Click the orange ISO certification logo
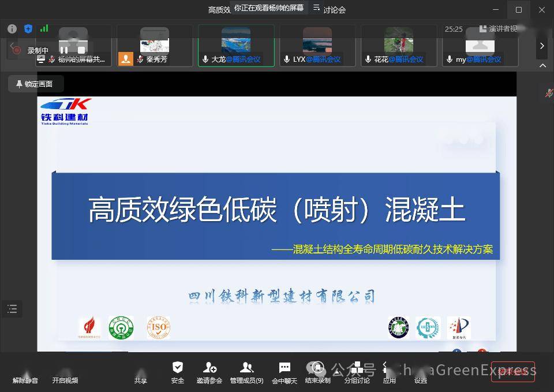 point(158,328)
